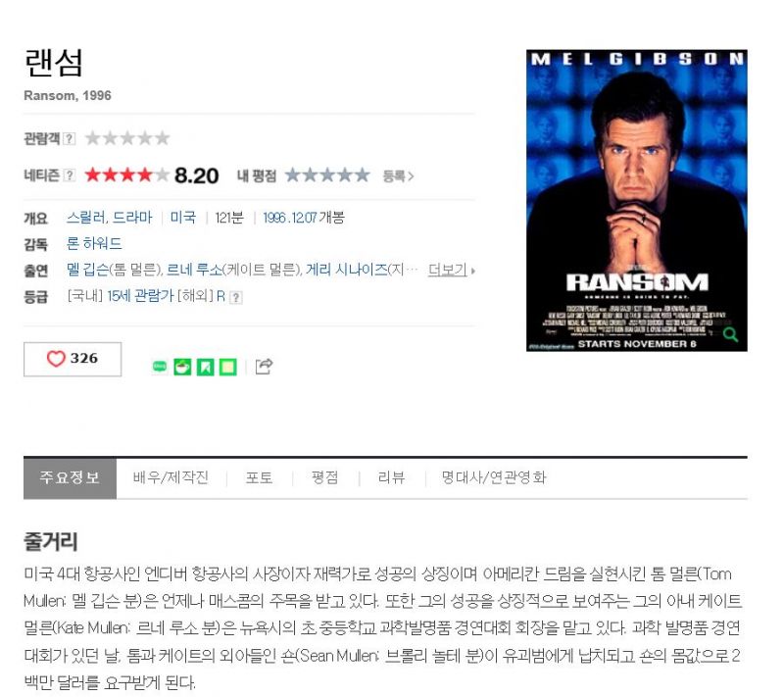Set my rating on the 내 평점 stars
Viewport: 784px width, 697px height.
tap(327, 175)
